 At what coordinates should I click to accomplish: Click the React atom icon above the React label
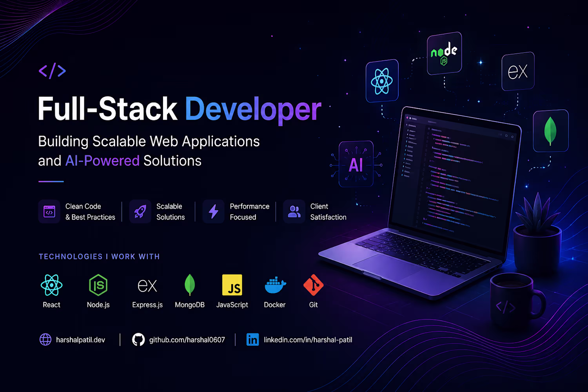[x=51, y=285]
